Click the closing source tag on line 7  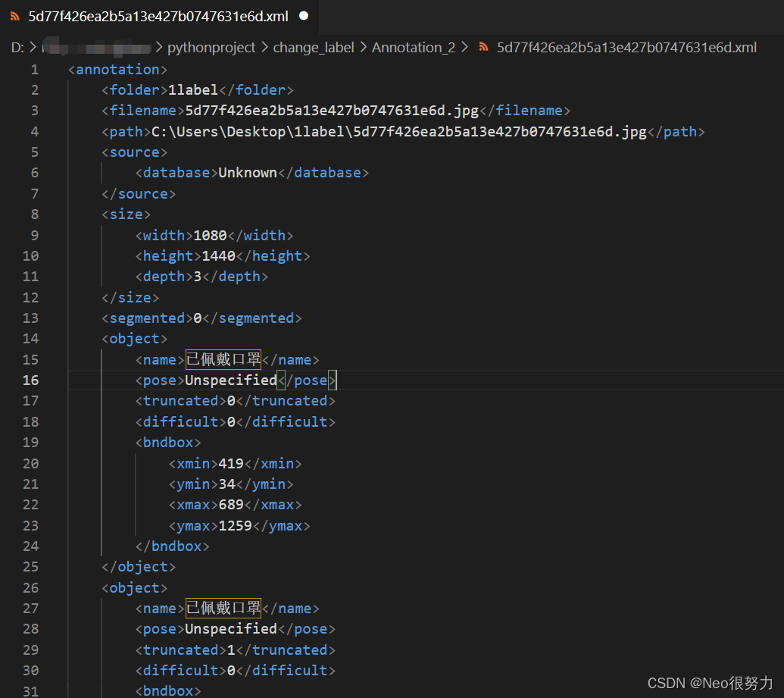[139, 194]
